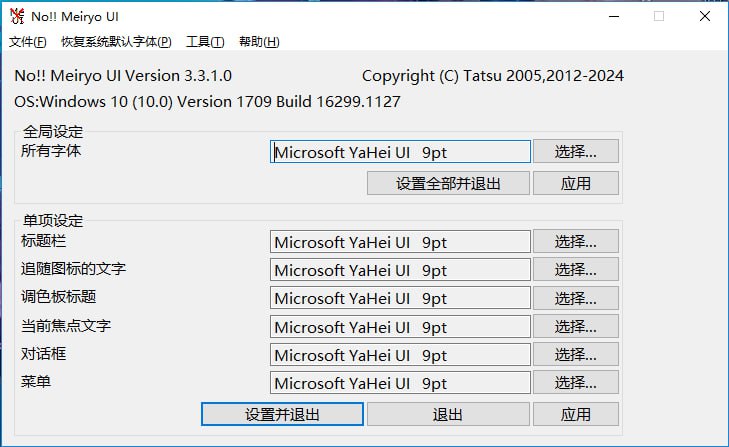This screenshot has width=729, height=447.
Task: Click 选择... button for 调色板标题
Action: (576, 298)
